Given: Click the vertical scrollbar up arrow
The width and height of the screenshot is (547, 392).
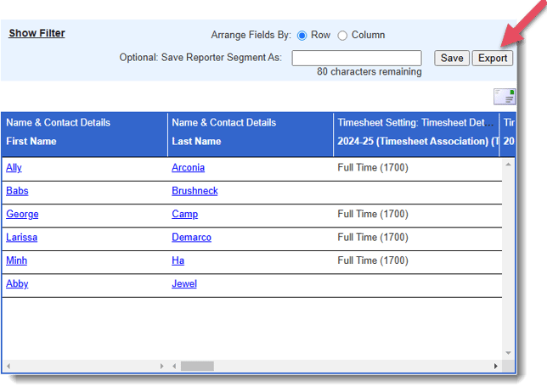Looking at the screenshot, I should [509, 164].
